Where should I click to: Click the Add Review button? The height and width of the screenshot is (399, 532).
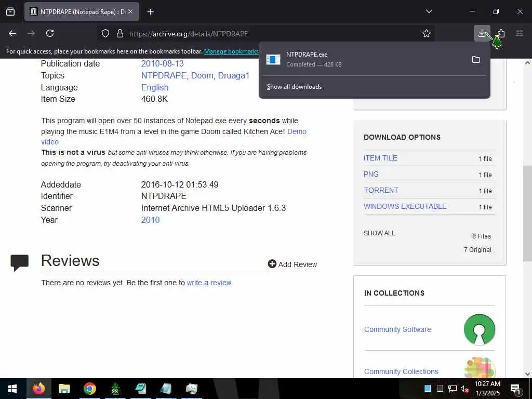coord(292,264)
